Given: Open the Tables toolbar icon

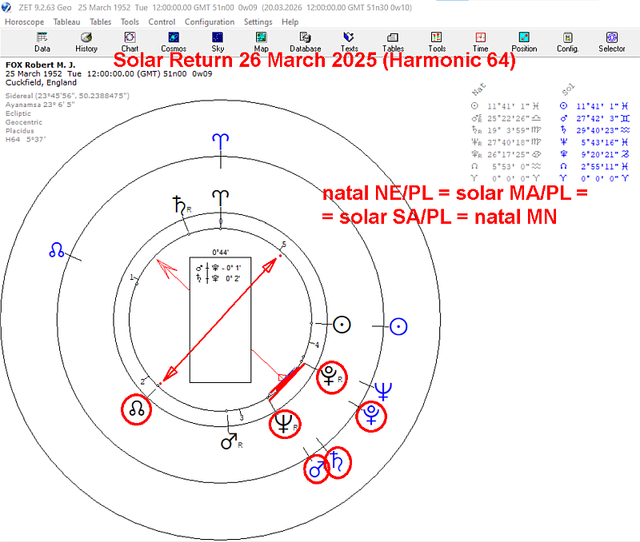Looking at the screenshot, I should coord(393,42).
